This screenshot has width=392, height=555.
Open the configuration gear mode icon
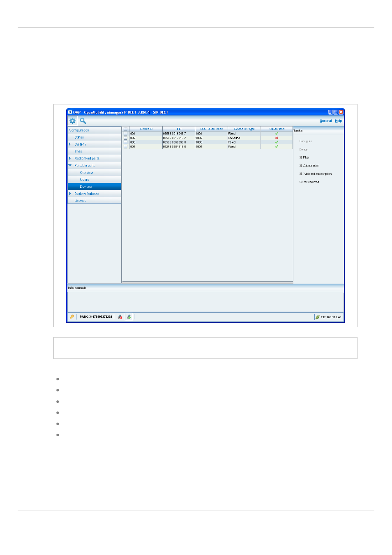pos(72,121)
